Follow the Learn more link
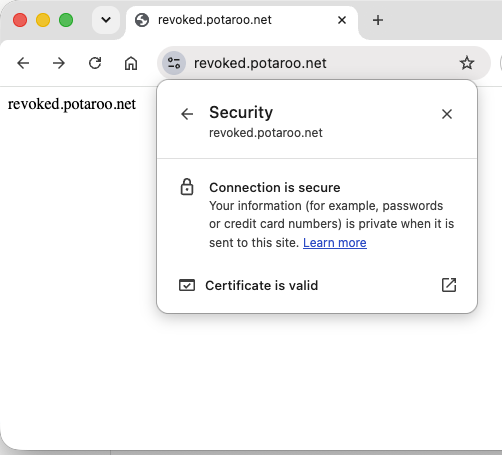 pyautogui.click(x=335, y=243)
